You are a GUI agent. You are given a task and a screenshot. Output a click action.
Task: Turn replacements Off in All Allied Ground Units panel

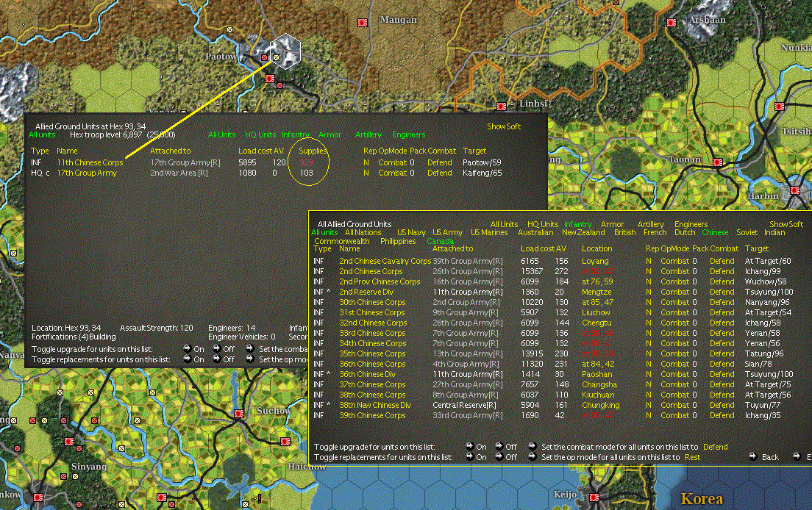499,456
